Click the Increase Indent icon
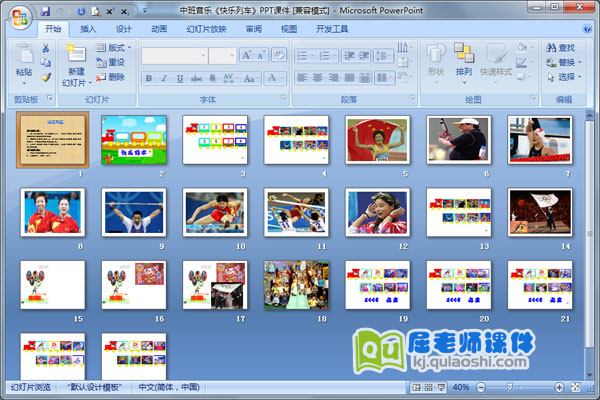This screenshot has width=600, height=400. (364, 56)
